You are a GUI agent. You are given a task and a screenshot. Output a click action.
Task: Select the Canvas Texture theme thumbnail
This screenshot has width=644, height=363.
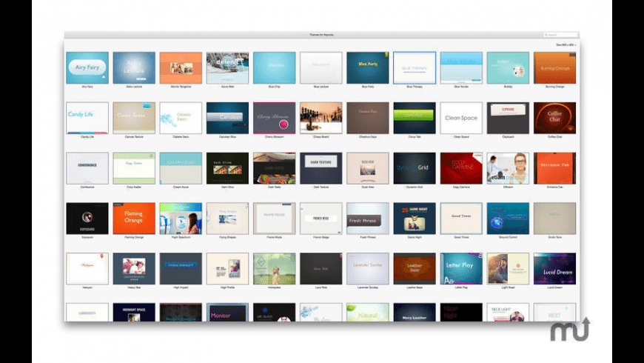(x=134, y=118)
